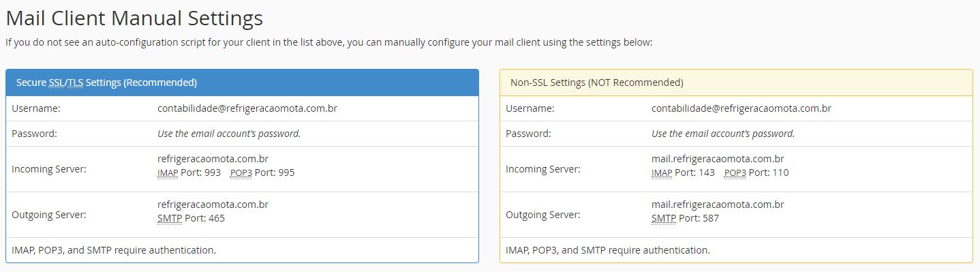Viewport: 980px width, 272px height.
Task: Click the Non-SSL username email address
Action: point(741,108)
